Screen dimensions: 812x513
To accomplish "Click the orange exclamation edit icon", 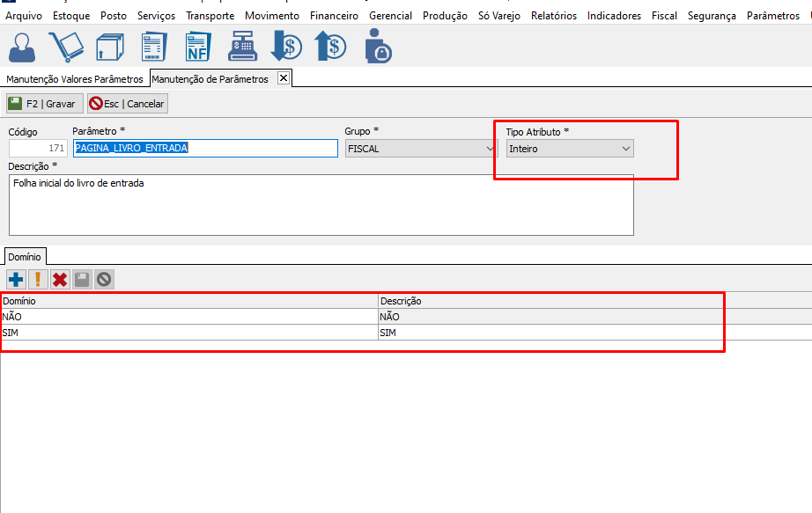I will [x=38, y=280].
